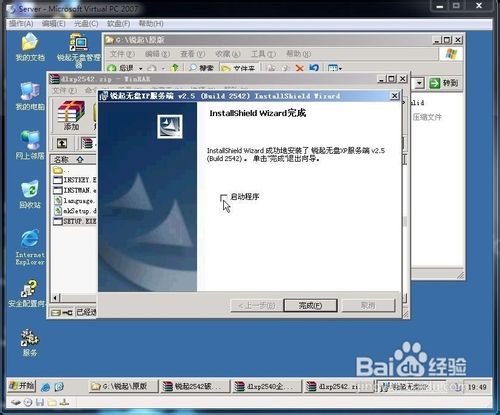Expand Explorer address bar dropdown
This screenshot has width=500, height=415.
[419, 83]
